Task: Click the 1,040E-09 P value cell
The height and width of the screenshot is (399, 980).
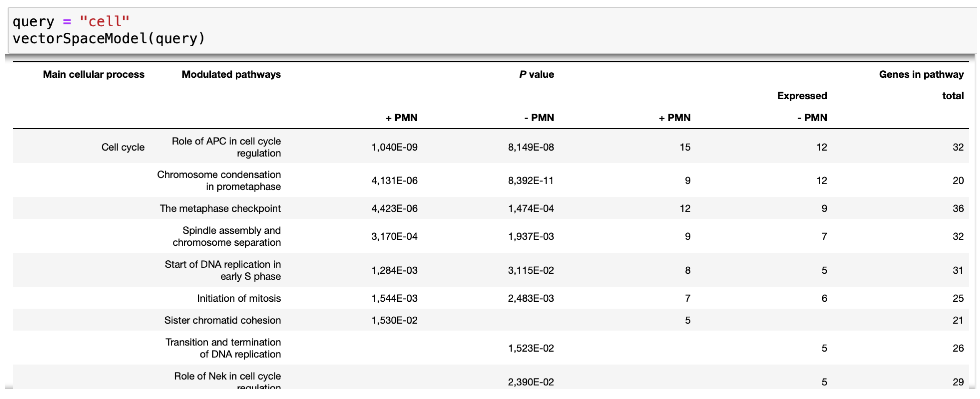Action: pyautogui.click(x=394, y=148)
